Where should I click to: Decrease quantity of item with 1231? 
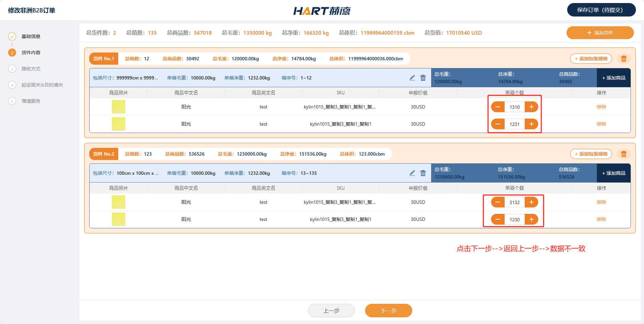coord(498,124)
